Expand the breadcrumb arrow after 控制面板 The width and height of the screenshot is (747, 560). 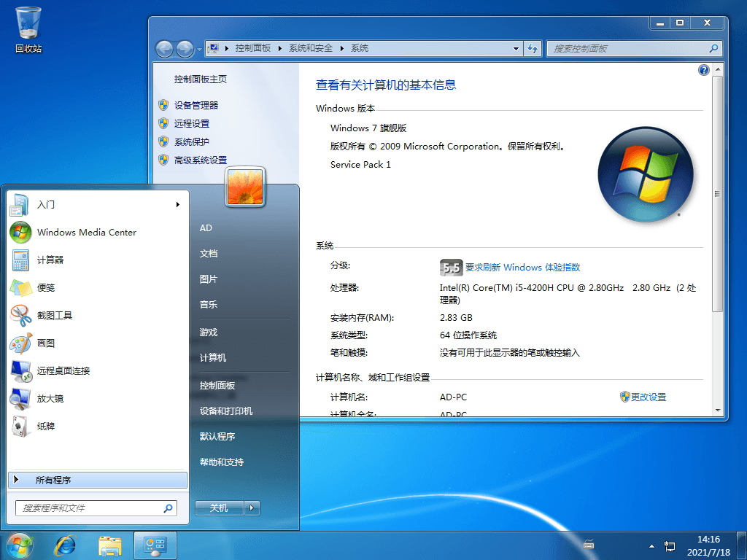[279, 48]
